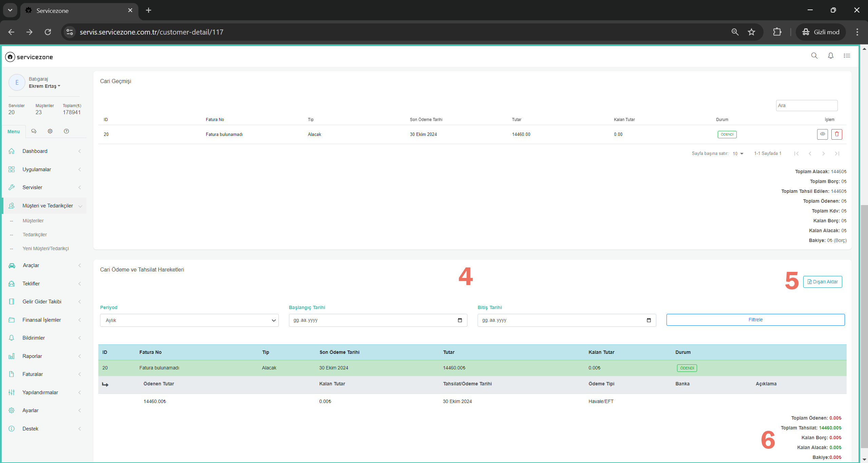
Task: Click the Finansal İşlemler wallet icon
Action: [x=12, y=320]
